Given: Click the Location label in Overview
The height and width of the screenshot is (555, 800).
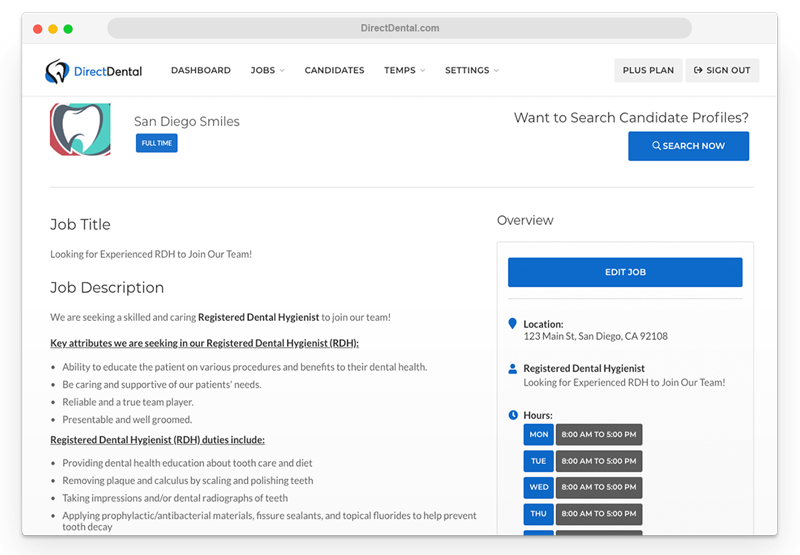Looking at the screenshot, I should point(543,324).
